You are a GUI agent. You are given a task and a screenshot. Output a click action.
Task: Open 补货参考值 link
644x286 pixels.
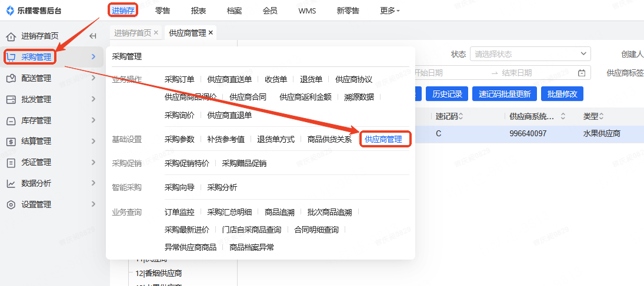(226, 140)
